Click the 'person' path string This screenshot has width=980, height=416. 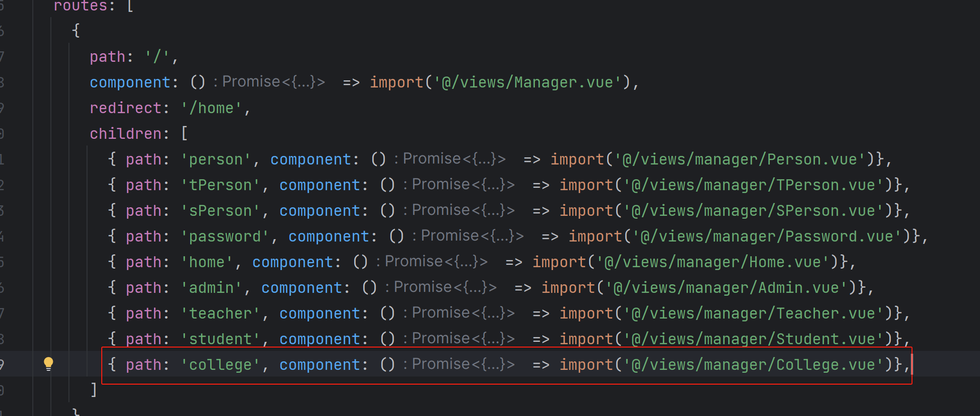215,160
